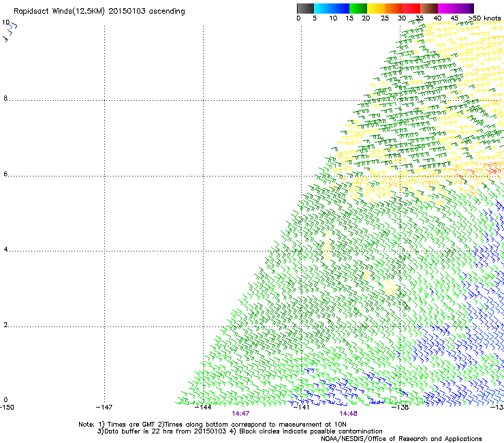
Task: Click the cyan-to-blue 5–15 knots legend swatch
Action: [x=332, y=8]
